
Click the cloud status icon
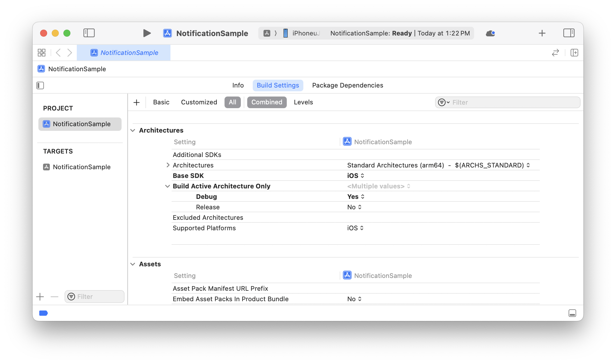(490, 33)
